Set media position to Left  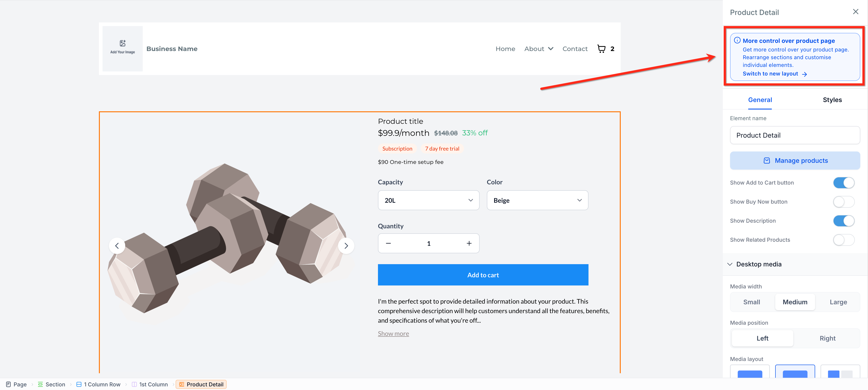(762, 338)
